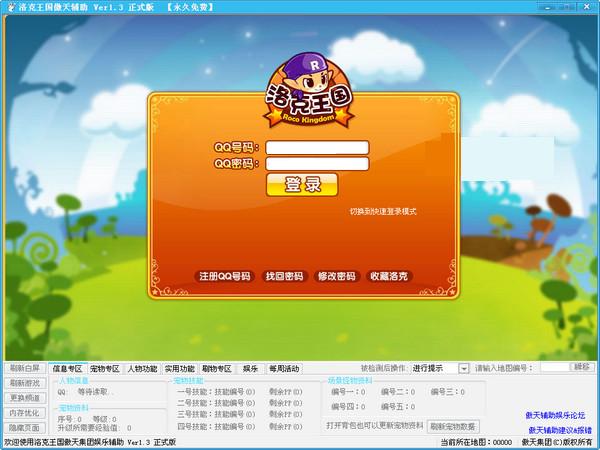Click the 升级所需要经验值 text
Image resolution: width=600 pixels, height=450 pixels.
coord(95,428)
